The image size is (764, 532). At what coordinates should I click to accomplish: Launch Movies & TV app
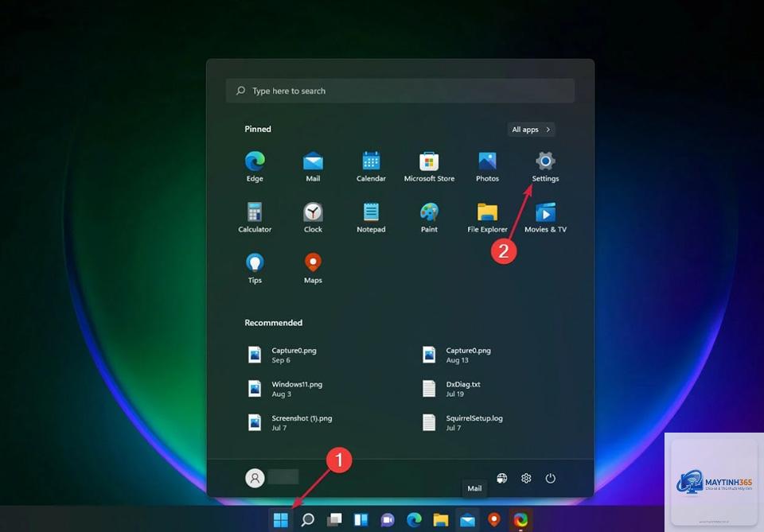point(545,218)
